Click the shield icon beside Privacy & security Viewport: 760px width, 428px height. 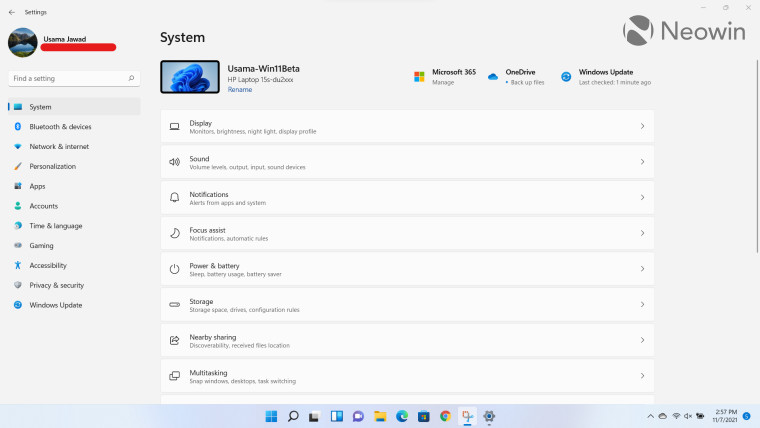click(x=18, y=285)
